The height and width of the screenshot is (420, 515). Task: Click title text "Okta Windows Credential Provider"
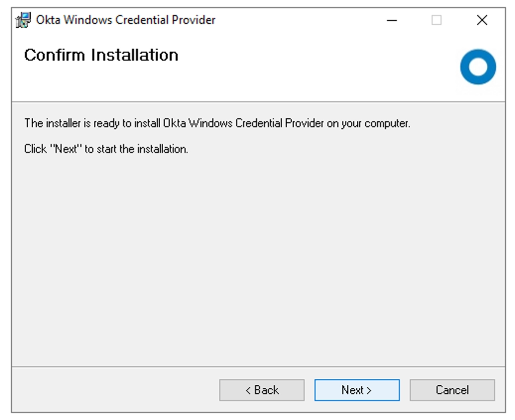click(x=126, y=20)
